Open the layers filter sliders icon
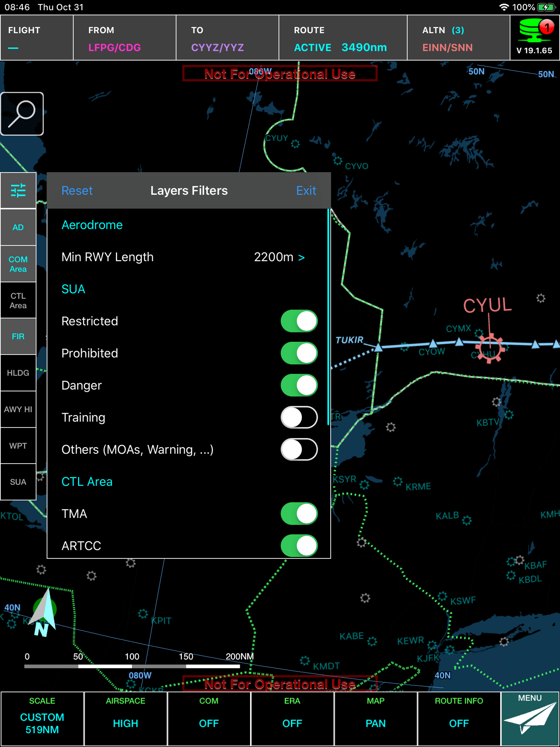The image size is (560, 747). point(18,191)
